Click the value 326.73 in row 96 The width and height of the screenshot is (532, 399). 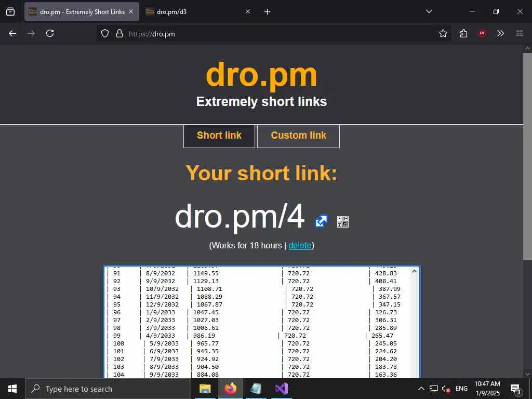coord(386,312)
